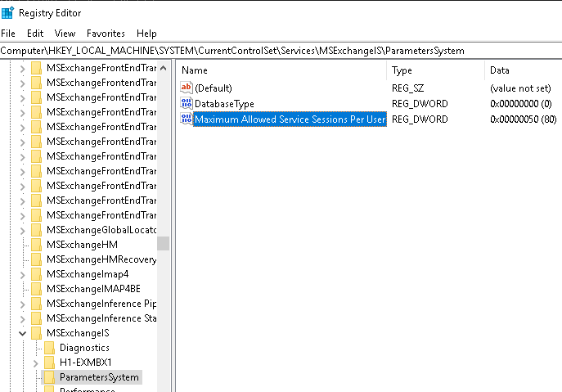The width and height of the screenshot is (562, 392).
Task: Click the MSExchangeHMRecovery folder icon
Action: pos(37,259)
